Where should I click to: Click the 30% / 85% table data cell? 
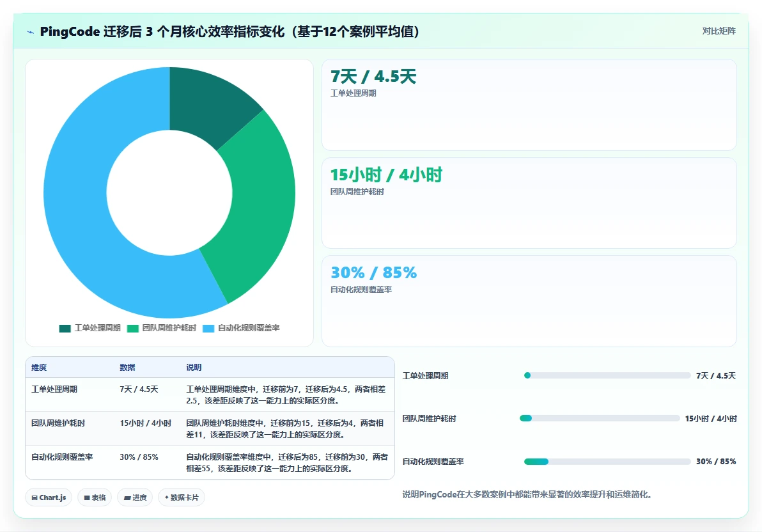tap(139, 457)
